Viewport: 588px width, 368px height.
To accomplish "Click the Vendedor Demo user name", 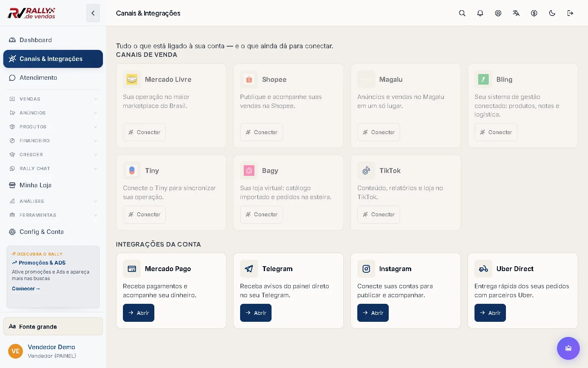I will [x=51, y=347].
